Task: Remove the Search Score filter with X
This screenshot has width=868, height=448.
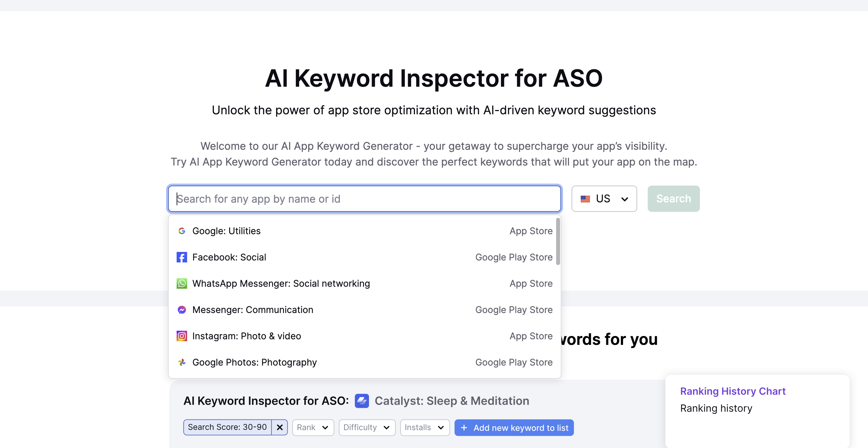Action: [x=280, y=427]
